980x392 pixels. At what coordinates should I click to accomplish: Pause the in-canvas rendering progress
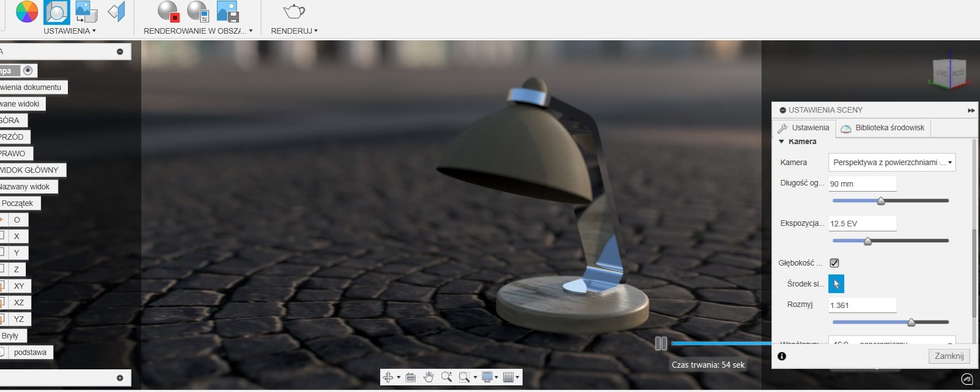coord(661,343)
